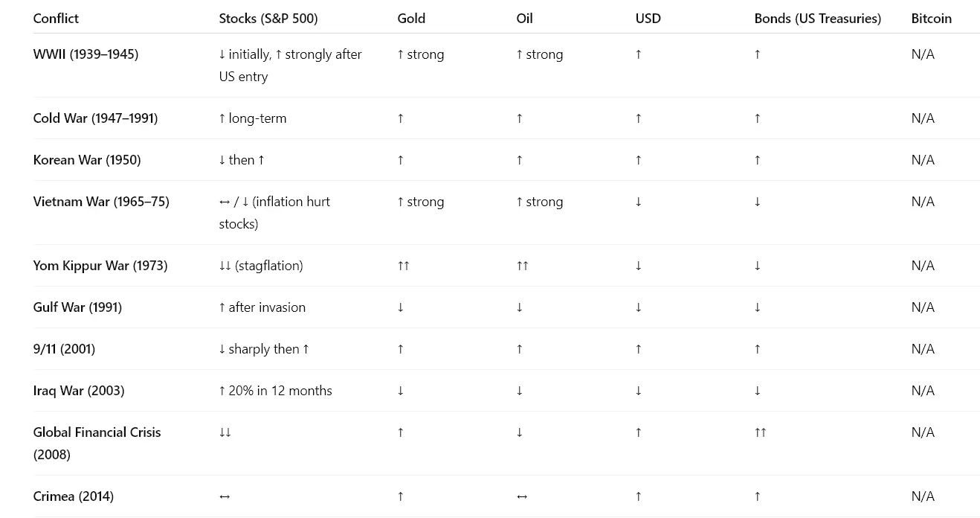Click the Conflict column header
Viewport: 980px width, 518px height.
pyautogui.click(x=56, y=19)
